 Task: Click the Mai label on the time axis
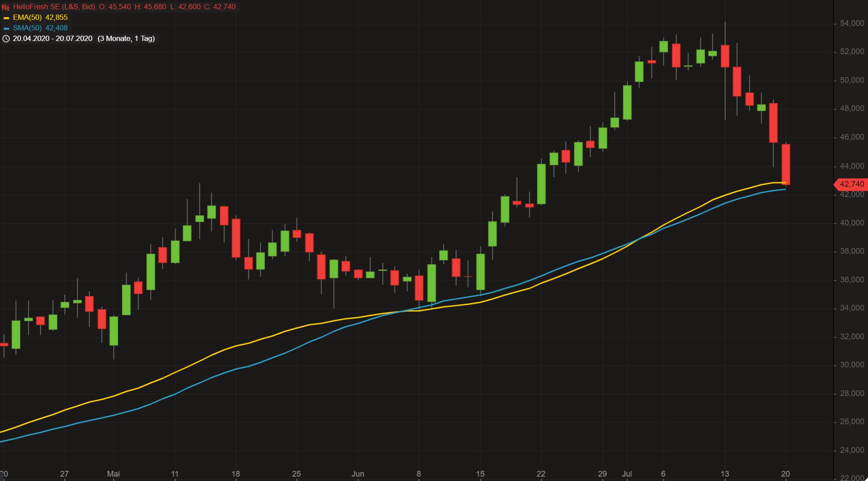pos(114,474)
